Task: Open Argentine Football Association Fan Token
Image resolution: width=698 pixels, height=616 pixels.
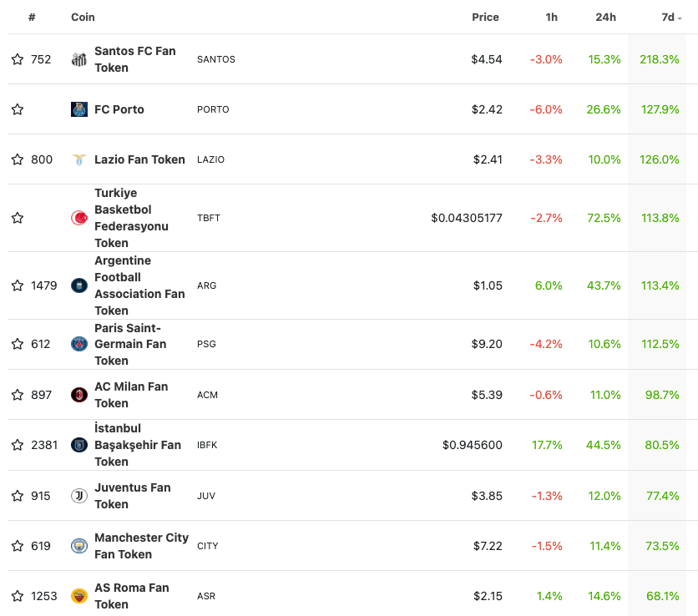Action: pos(139,285)
